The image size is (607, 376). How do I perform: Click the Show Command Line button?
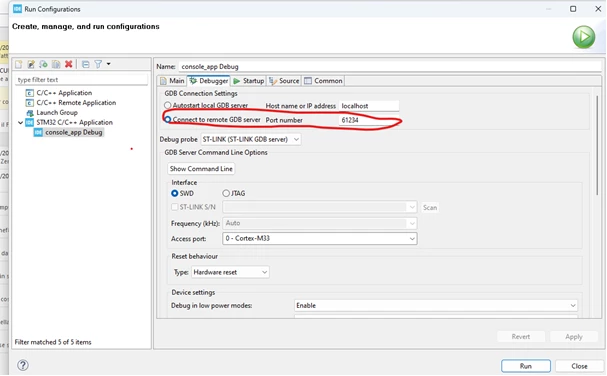[201, 169]
